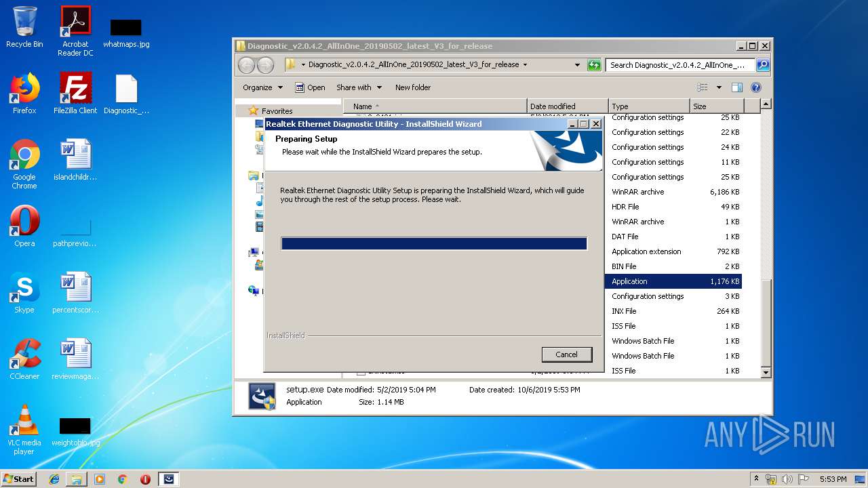Sort files by the Date modified column
Screen dimensions: 868x488
[568, 106]
